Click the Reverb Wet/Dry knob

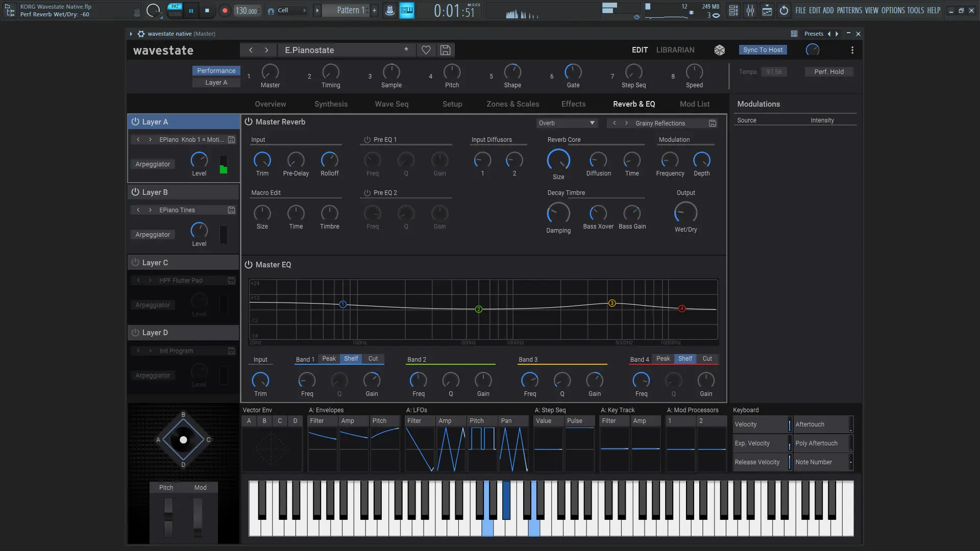[x=685, y=213]
